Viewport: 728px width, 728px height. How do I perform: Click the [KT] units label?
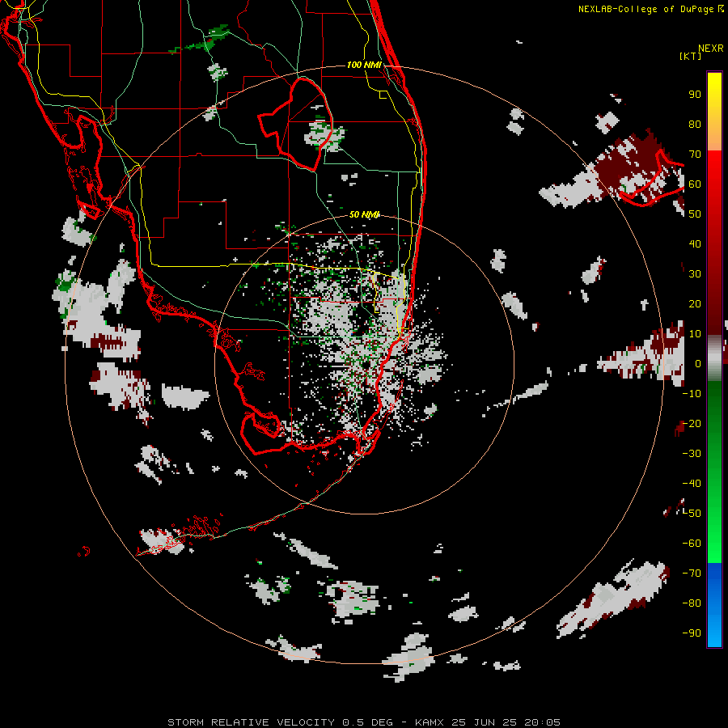[691, 56]
